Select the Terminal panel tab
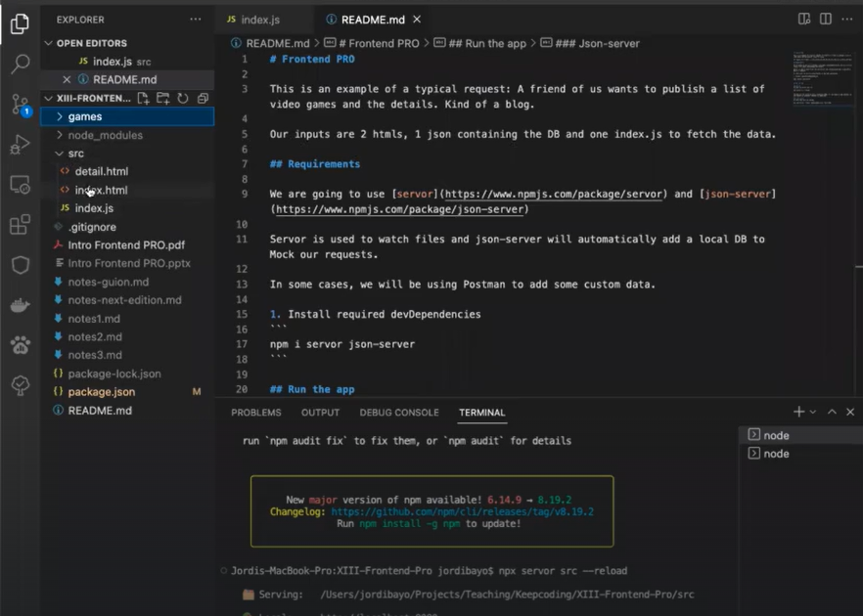The height and width of the screenshot is (616, 863). coord(482,413)
